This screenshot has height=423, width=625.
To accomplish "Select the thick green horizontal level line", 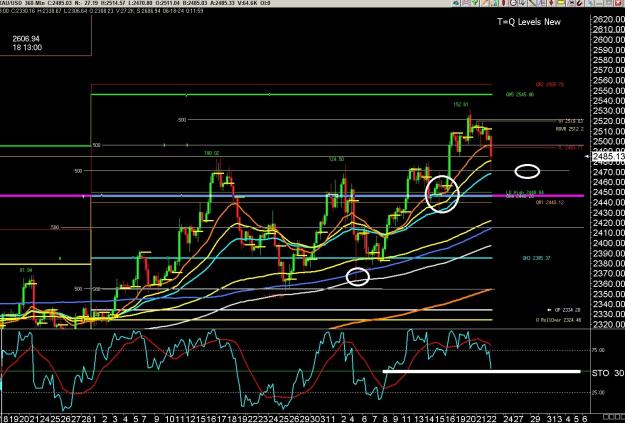I will tap(291, 94).
